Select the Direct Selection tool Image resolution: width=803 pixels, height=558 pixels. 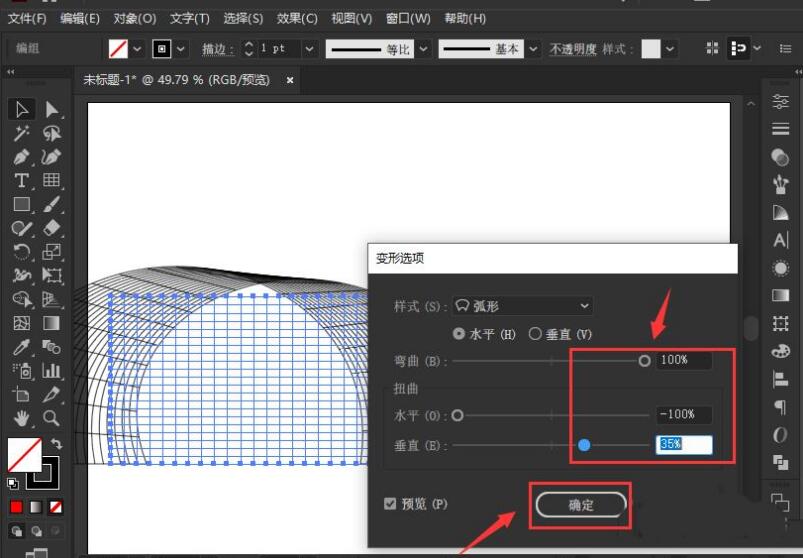(51, 109)
